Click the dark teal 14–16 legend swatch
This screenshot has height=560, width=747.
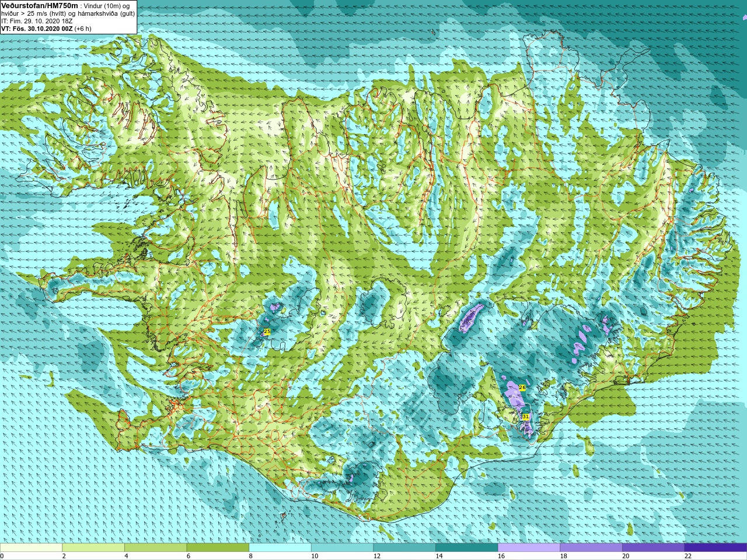(467, 548)
